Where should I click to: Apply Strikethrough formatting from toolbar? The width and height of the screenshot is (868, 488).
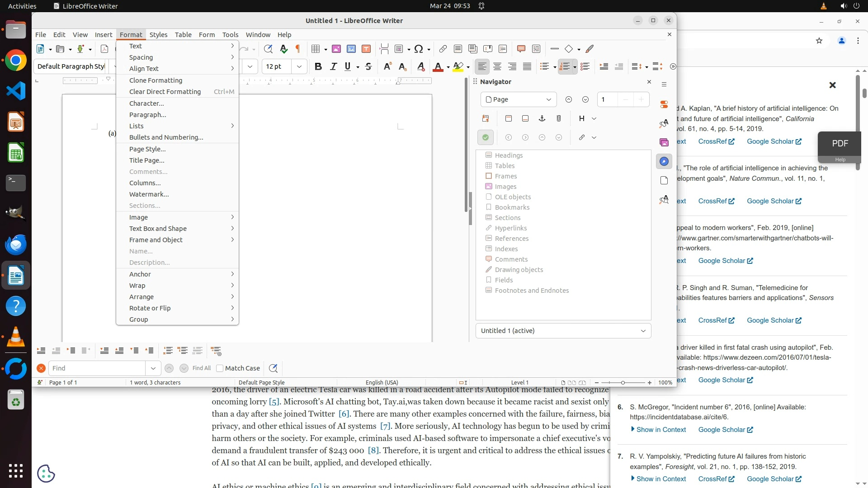tap(368, 67)
